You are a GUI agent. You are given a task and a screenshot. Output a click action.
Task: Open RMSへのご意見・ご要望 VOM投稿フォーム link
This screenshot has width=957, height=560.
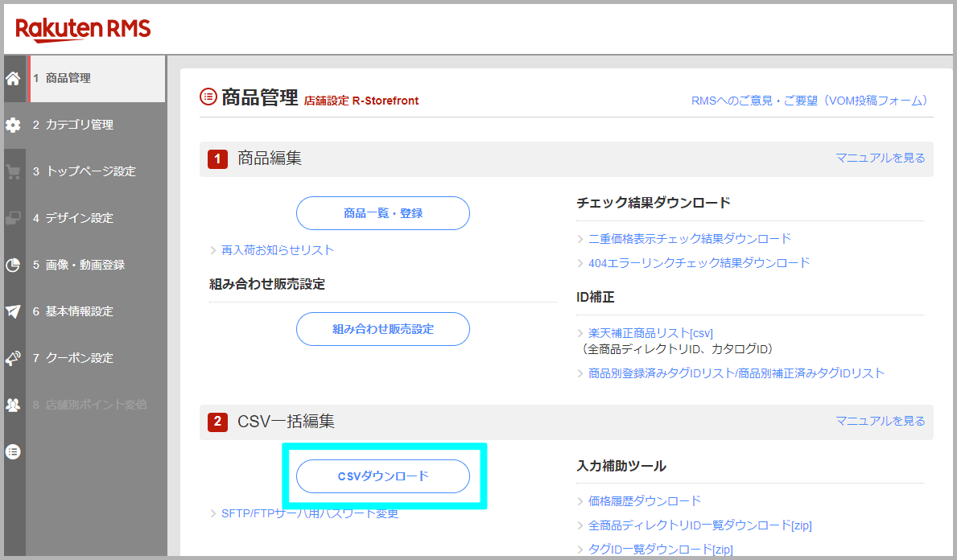pyautogui.click(x=812, y=101)
